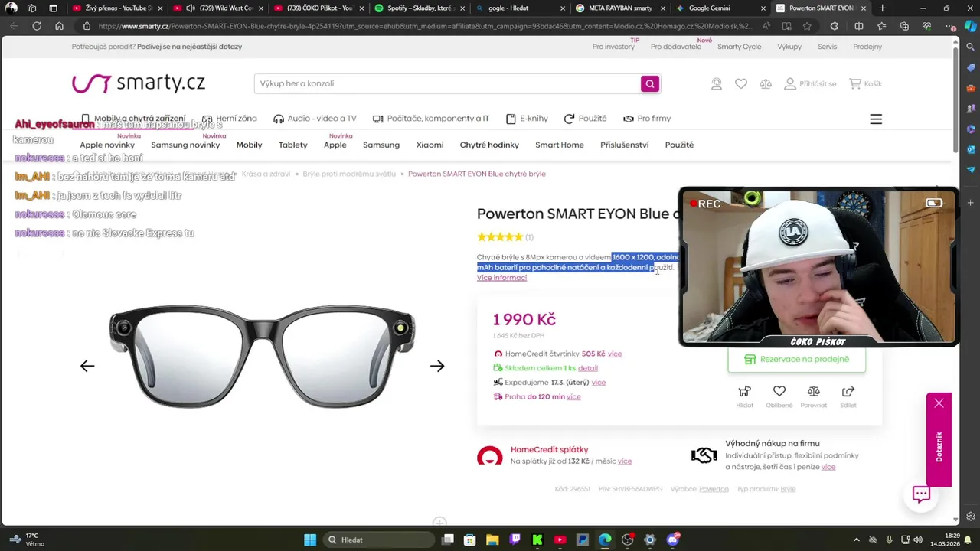Click the magenta search button in search bar
The width and height of the screenshot is (980, 551).
point(650,83)
